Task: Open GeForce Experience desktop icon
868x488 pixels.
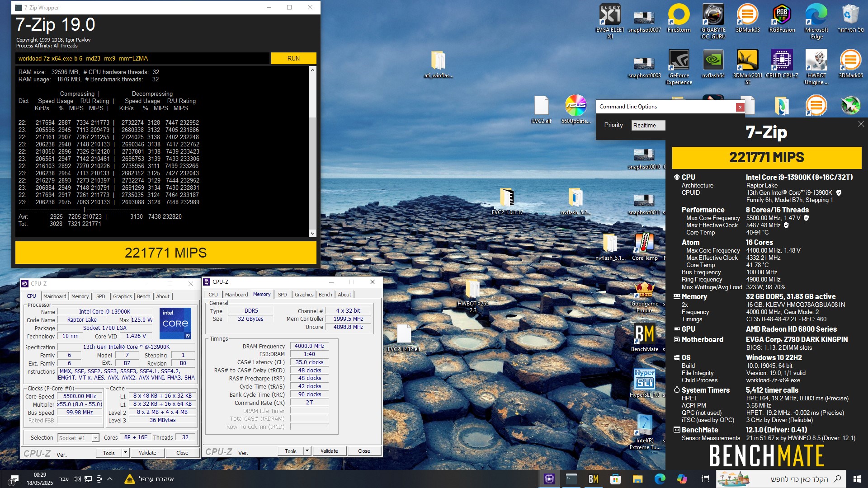Action: pos(679,67)
